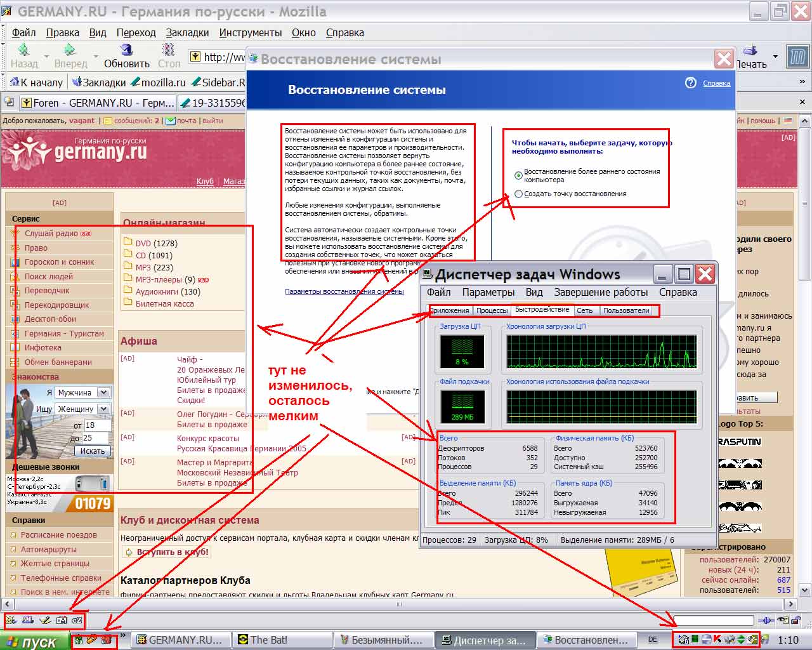The image size is (812, 650).
Task: Open Mozilla Address Book icon in status bar
Action: pyautogui.click(x=61, y=620)
